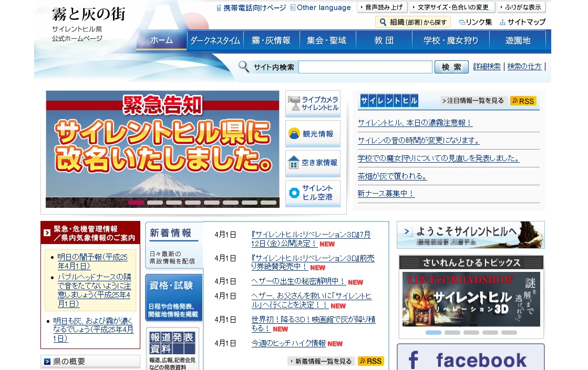The image size is (588, 370).
Task: Click the arrow icon beside 県の概要
Action: coord(47,362)
